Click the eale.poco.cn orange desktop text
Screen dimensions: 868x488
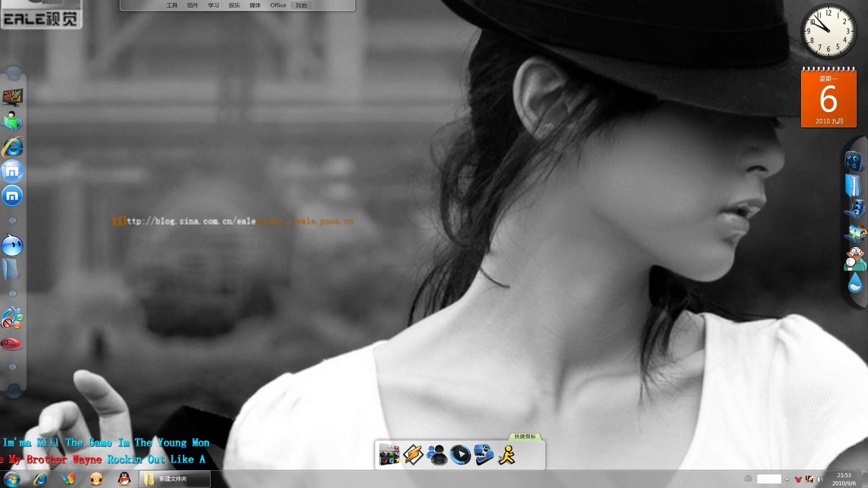point(307,221)
